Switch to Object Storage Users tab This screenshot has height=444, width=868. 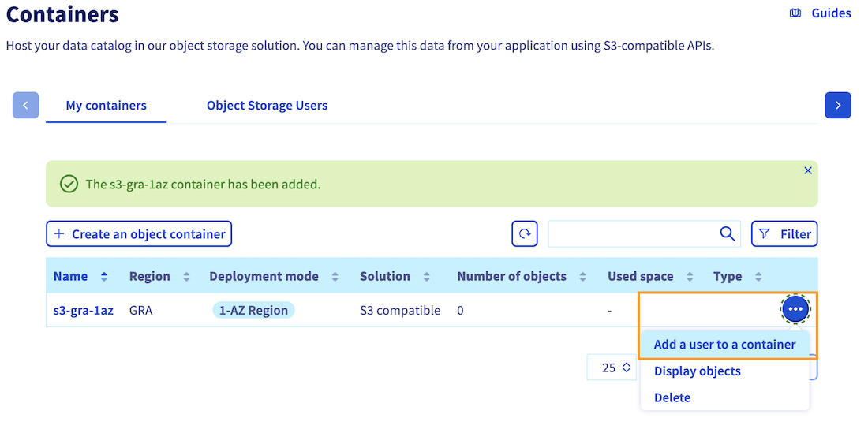click(267, 106)
